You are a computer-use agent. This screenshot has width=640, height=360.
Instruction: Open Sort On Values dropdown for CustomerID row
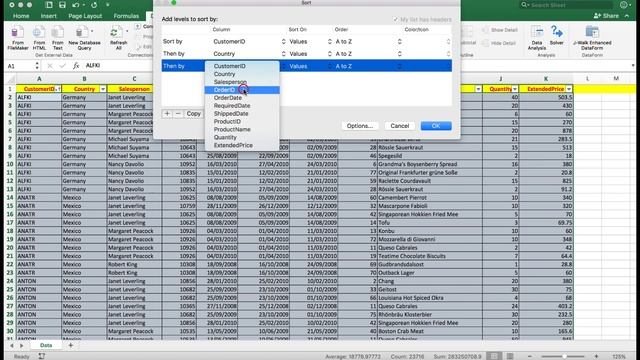(x=310, y=41)
